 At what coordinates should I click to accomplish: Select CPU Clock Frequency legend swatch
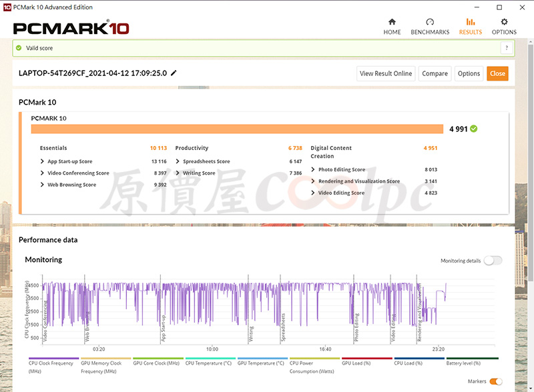54,358
